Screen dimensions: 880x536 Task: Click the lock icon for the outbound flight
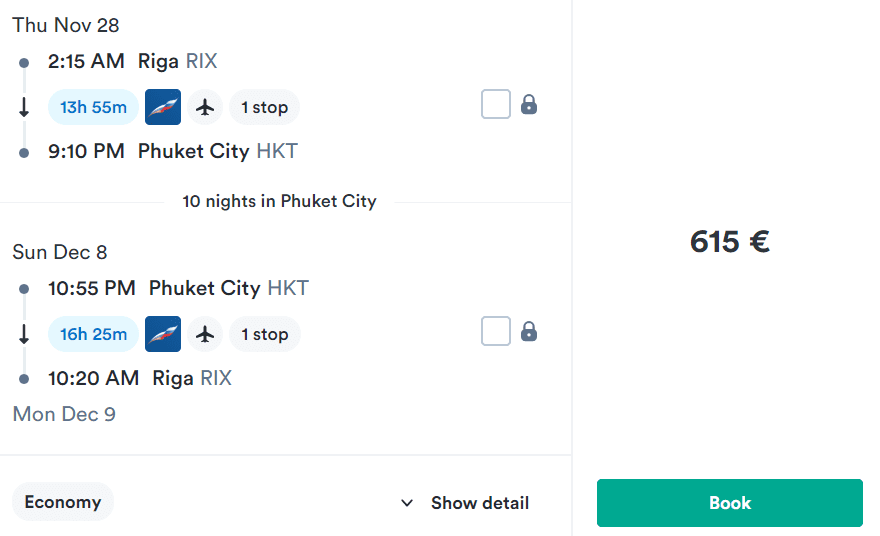pyautogui.click(x=529, y=104)
